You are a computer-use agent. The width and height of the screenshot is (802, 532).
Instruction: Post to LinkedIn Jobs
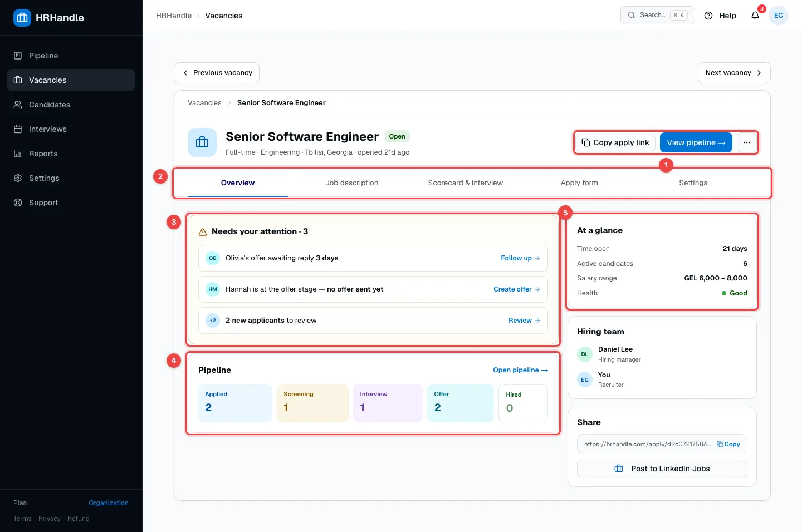[x=662, y=469]
